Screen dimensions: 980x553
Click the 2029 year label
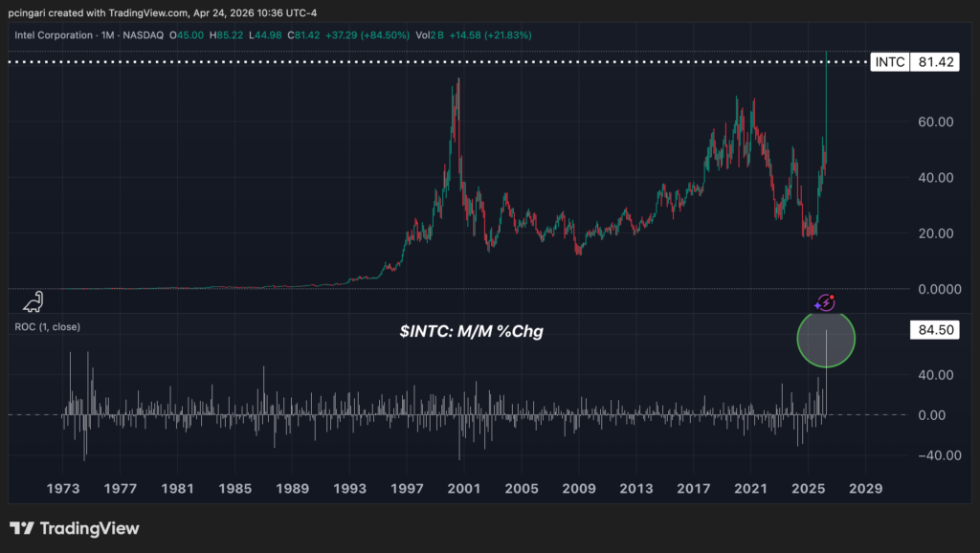click(x=865, y=489)
